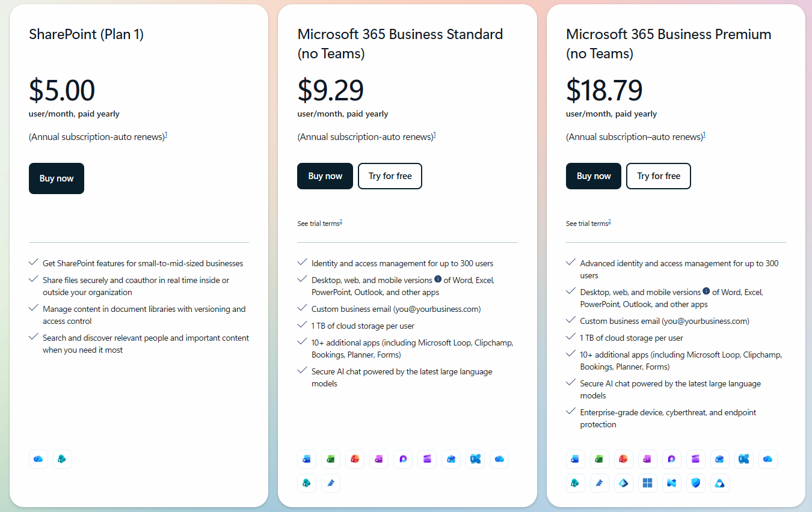Click the PowerPoint icon under Business Standard
Screen dimensions: 812x512
[x=355, y=459]
